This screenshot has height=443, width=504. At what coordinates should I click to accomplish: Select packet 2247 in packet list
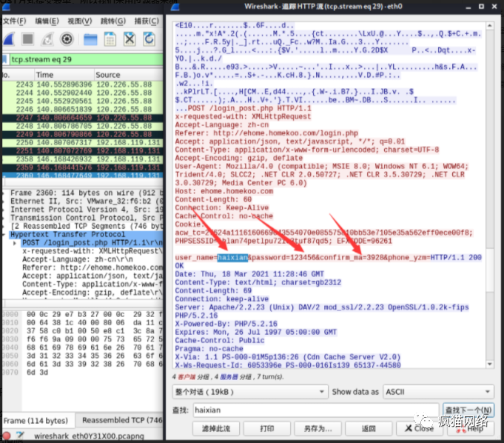pyautogui.click(x=83, y=118)
